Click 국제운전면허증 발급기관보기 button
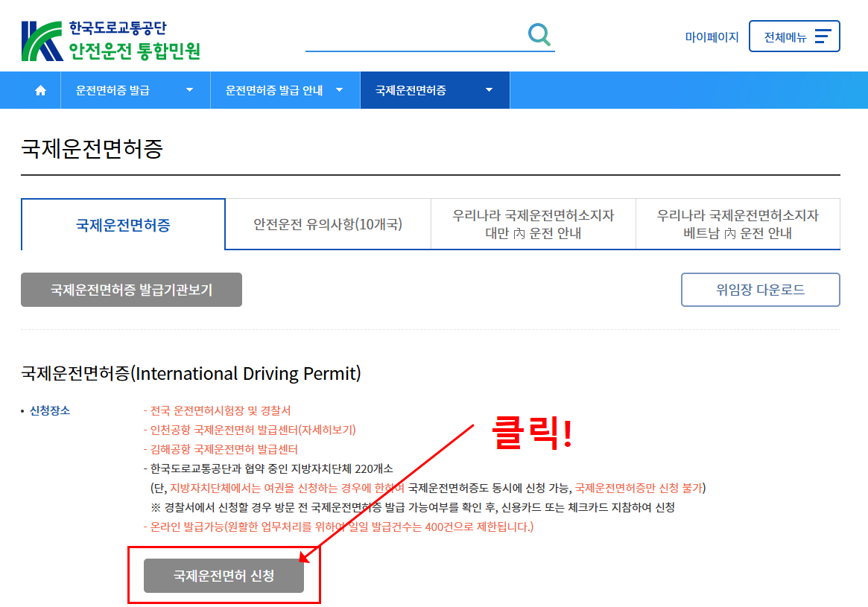This screenshot has height=607, width=868. point(131,290)
